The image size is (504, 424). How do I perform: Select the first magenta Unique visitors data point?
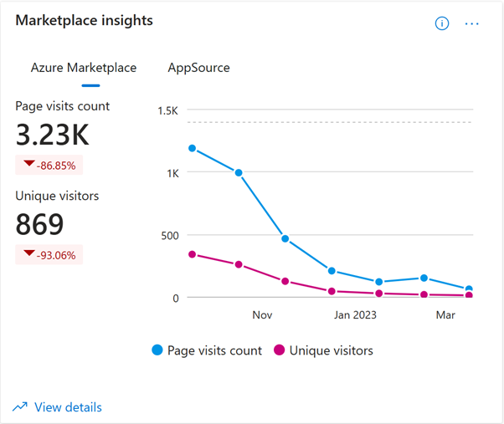[x=193, y=254]
